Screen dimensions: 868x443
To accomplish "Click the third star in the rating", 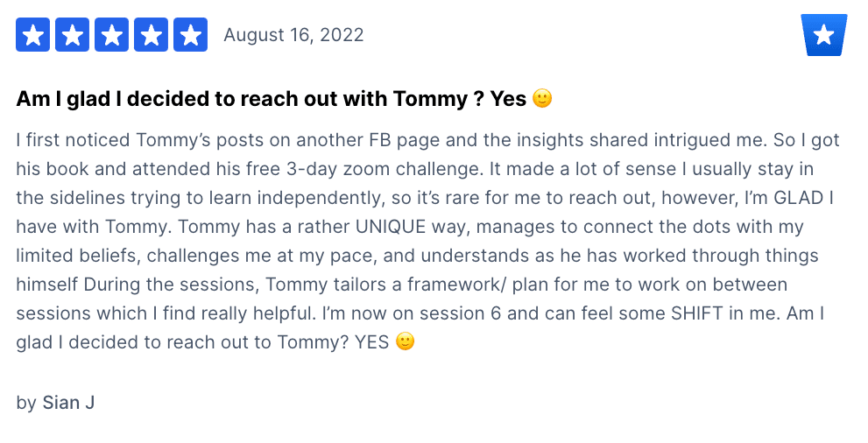I will pos(112,35).
